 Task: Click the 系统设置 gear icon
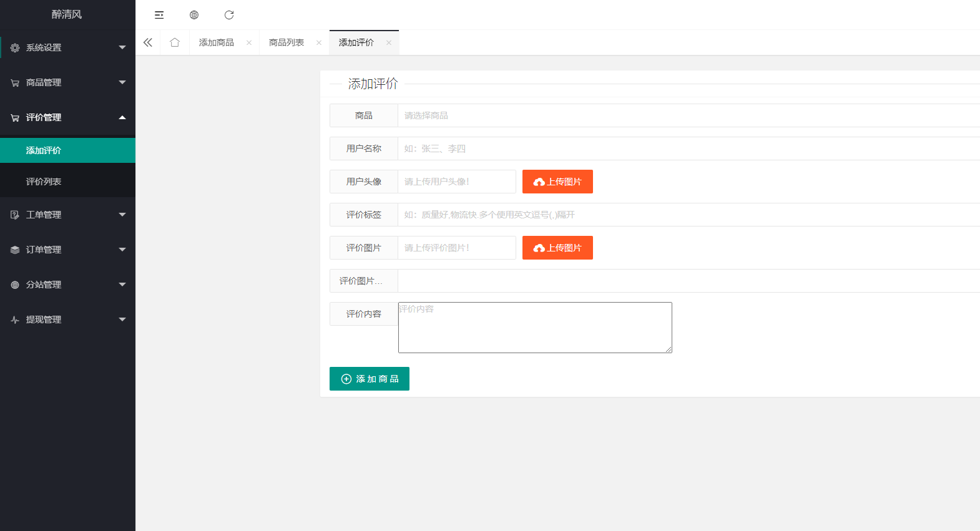(x=15, y=47)
